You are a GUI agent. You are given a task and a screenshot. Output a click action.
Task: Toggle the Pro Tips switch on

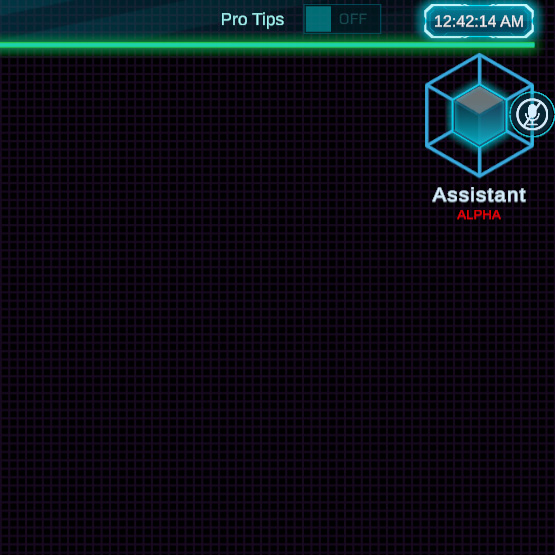pos(342,19)
